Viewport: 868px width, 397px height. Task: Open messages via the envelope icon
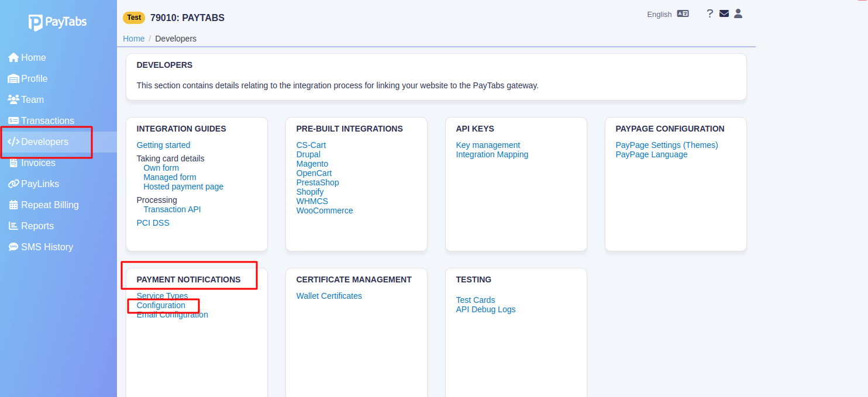(x=724, y=13)
